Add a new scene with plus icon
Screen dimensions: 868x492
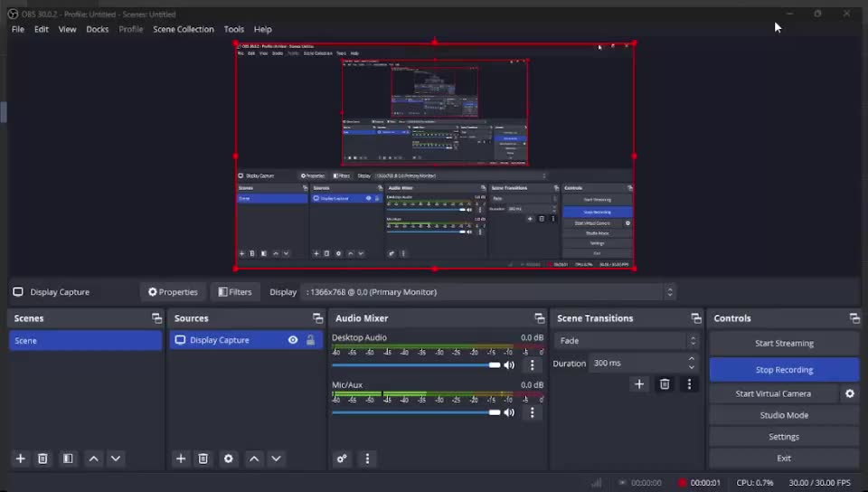pyautogui.click(x=21, y=459)
